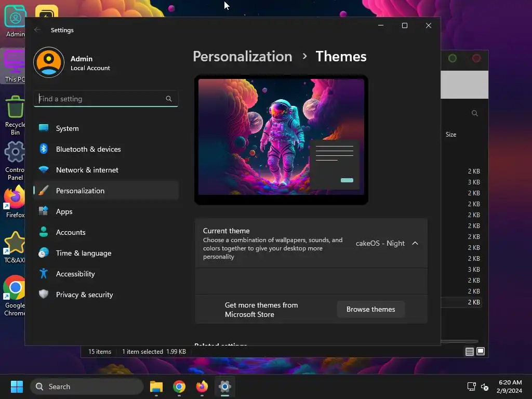This screenshot has width=532, height=399.
Task: Click the Admin profile avatar
Action: [49, 62]
